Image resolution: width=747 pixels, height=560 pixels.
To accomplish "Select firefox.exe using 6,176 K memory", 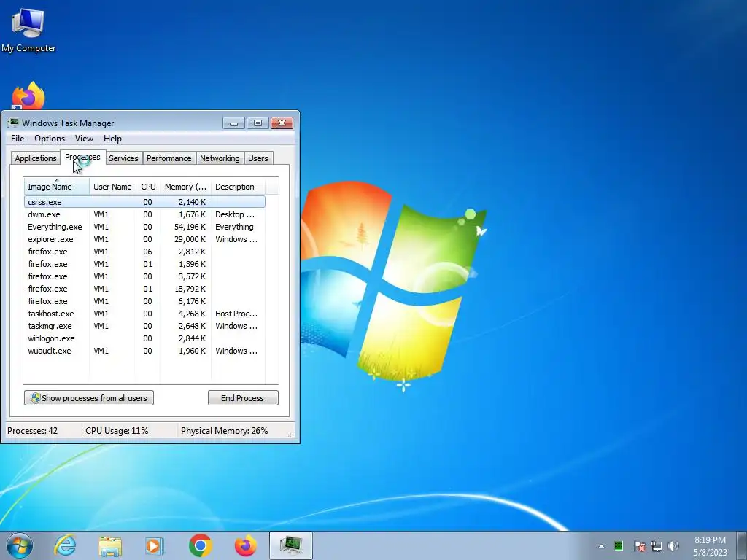I will (144, 301).
